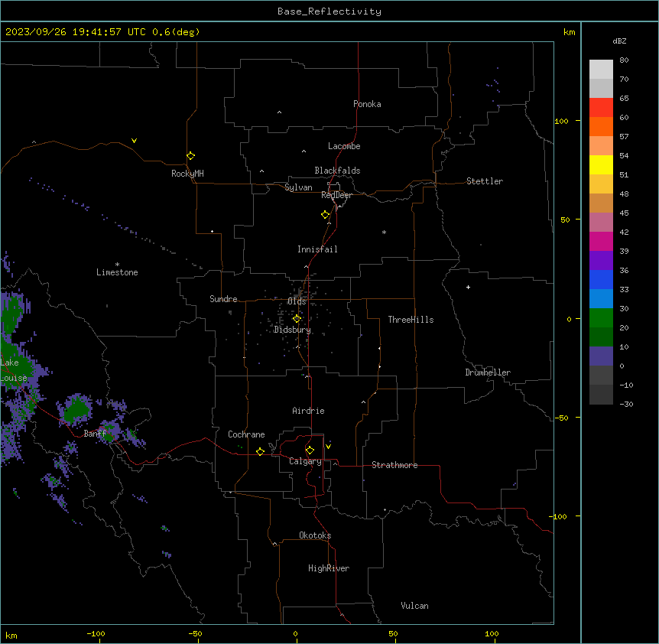The width and height of the screenshot is (659, 644).
Task: Click the Airdrie city label
Action: pyautogui.click(x=309, y=411)
